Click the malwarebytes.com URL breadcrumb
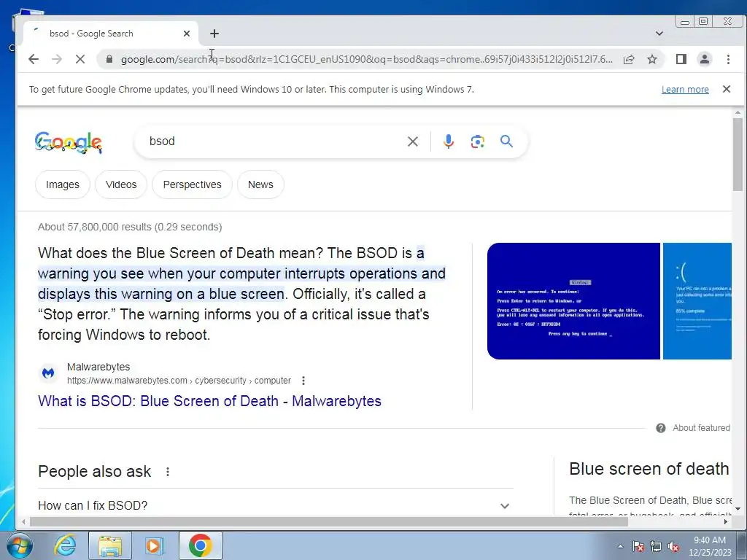This screenshot has height=560, width=747. click(x=179, y=381)
